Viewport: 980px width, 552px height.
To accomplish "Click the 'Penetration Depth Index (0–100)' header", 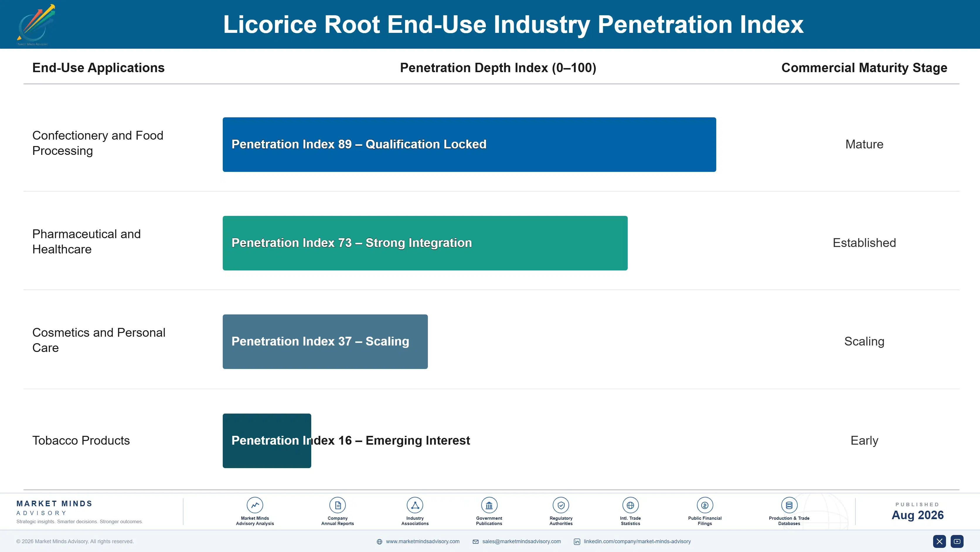I will point(498,68).
